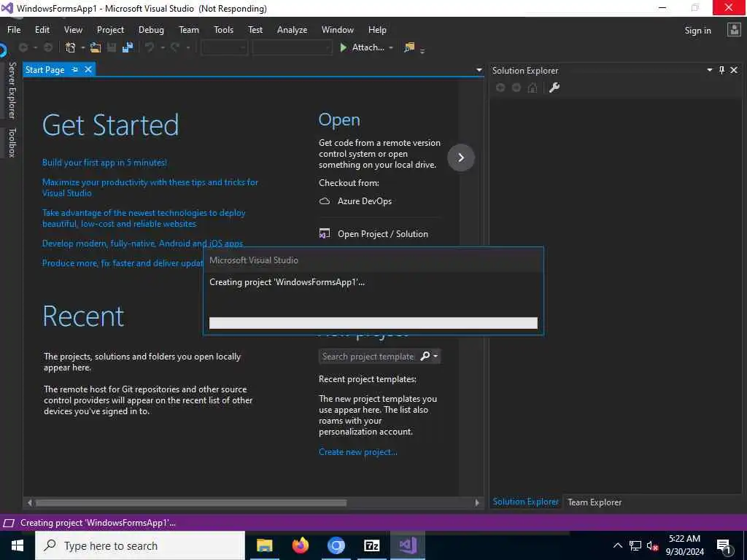Viewport: 747px width, 560px height.
Task: Click the Open Project / Solution icon
Action: [325, 234]
